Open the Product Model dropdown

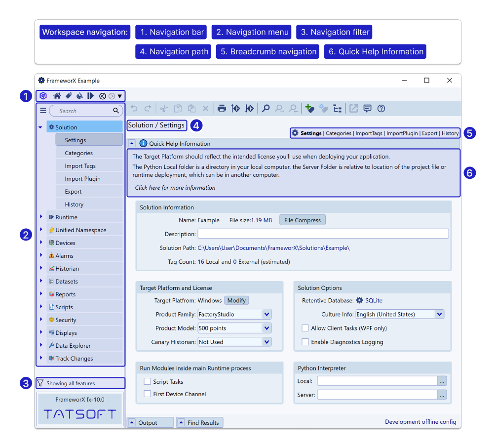(267, 328)
